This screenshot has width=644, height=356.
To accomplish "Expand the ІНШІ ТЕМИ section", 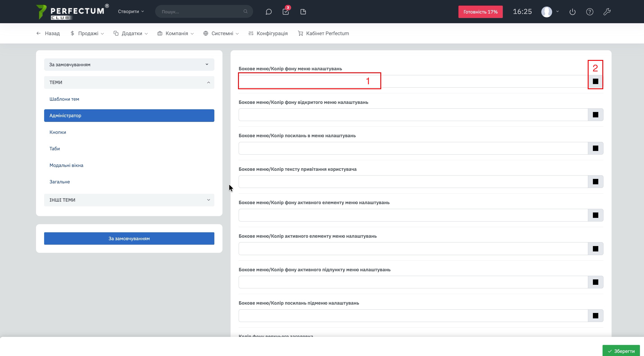I will (129, 200).
